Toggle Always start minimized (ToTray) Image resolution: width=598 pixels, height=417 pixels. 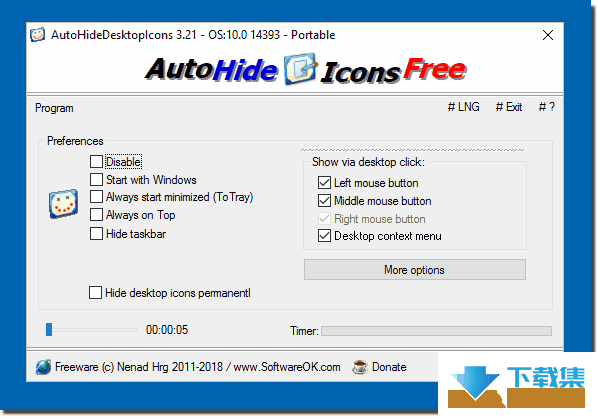[x=96, y=197]
